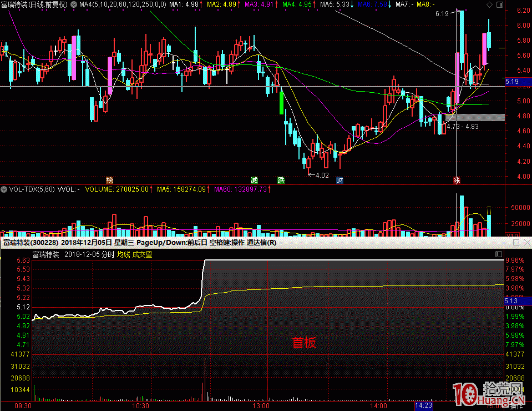Click the 富瑞特装 (日线,前复权) chart title
This screenshot has height=411, width=532.
(x=36, y=4)
